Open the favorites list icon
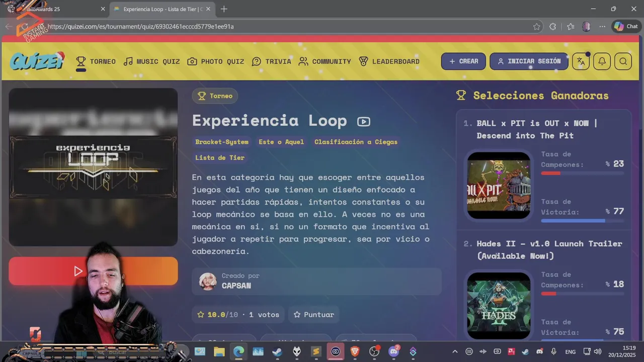The image size is (644, 362). click(570, 27)
